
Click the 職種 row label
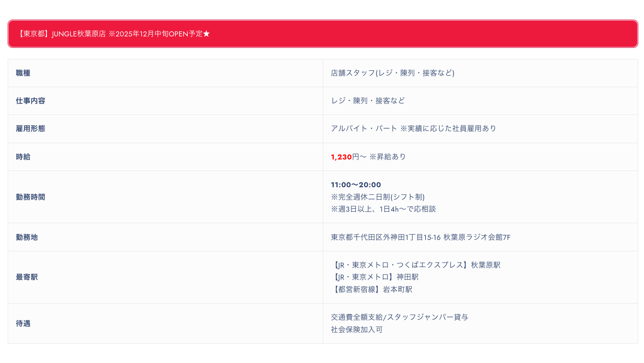click(x=23, y=73)
